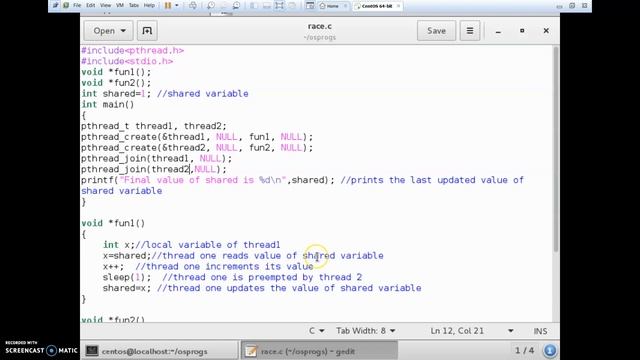Expand the power options arrow beside pause
Image resolution: width=640 pixels, height=360 pixels.
177,6
